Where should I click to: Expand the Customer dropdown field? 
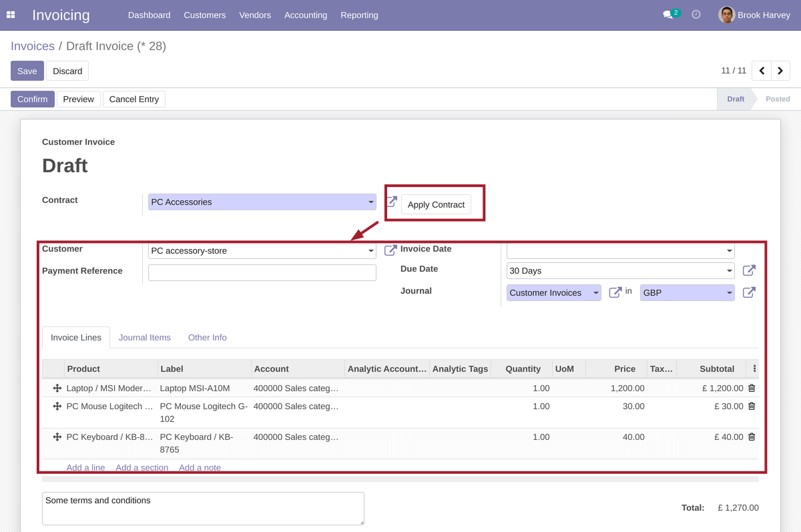click(371, 251)
